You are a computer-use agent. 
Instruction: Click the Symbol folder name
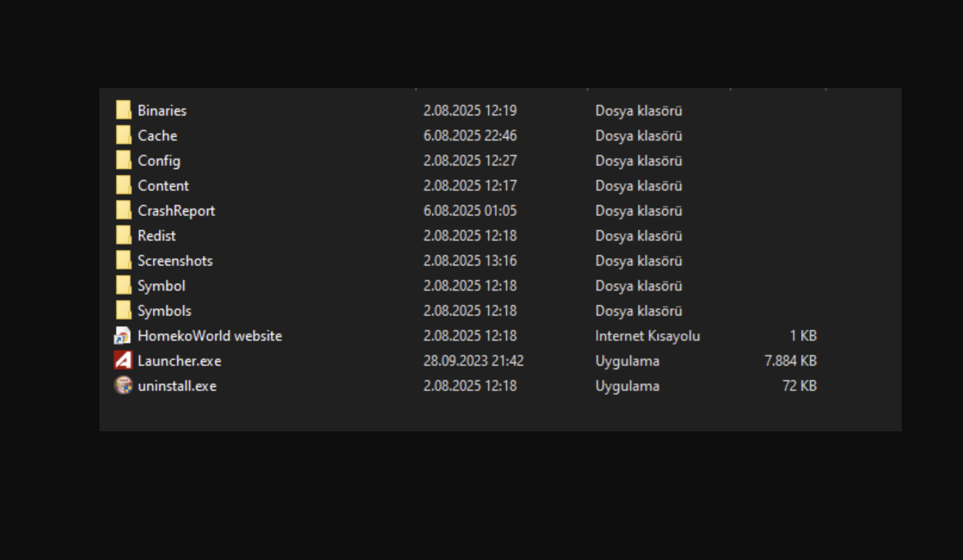(161, 287)
